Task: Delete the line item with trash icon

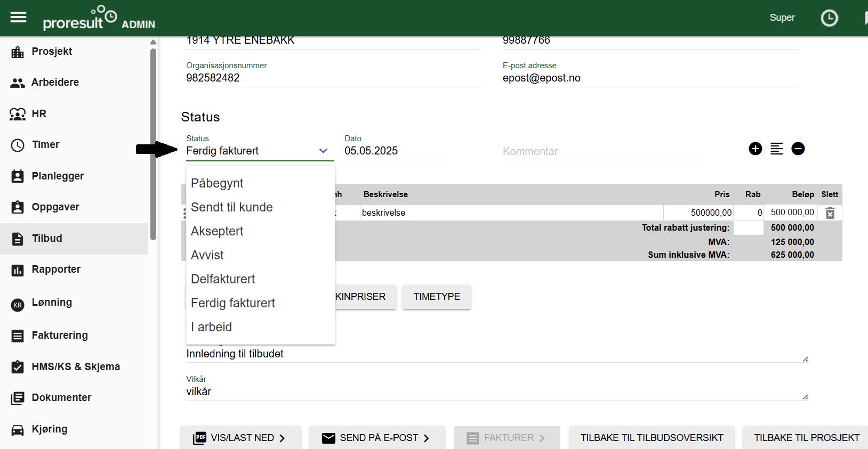Action: point(830,213)
